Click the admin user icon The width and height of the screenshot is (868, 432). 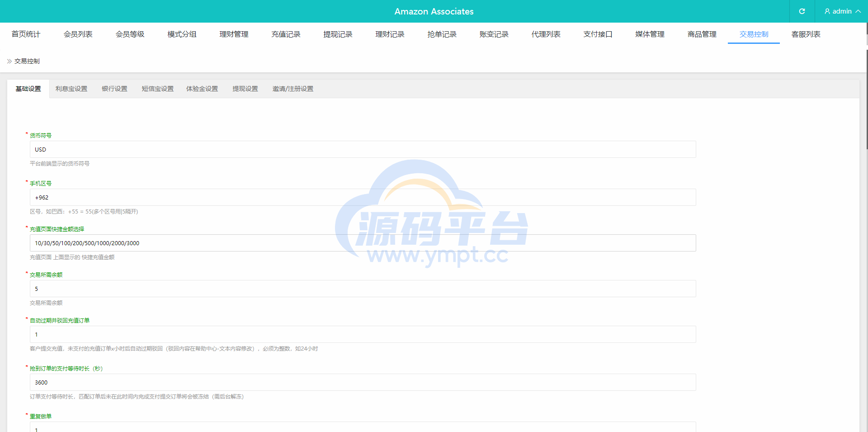click(827, 11)
